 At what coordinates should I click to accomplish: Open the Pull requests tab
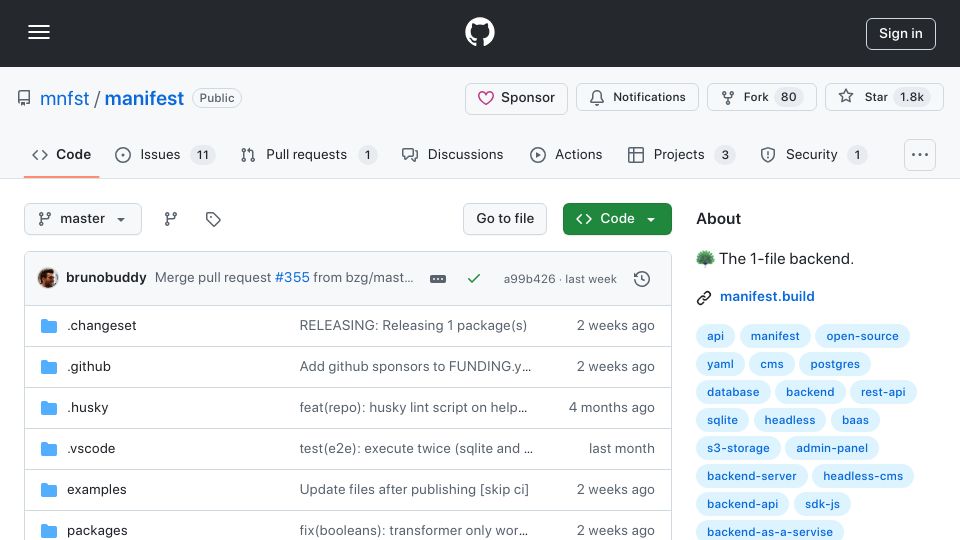tap(308, 155)
